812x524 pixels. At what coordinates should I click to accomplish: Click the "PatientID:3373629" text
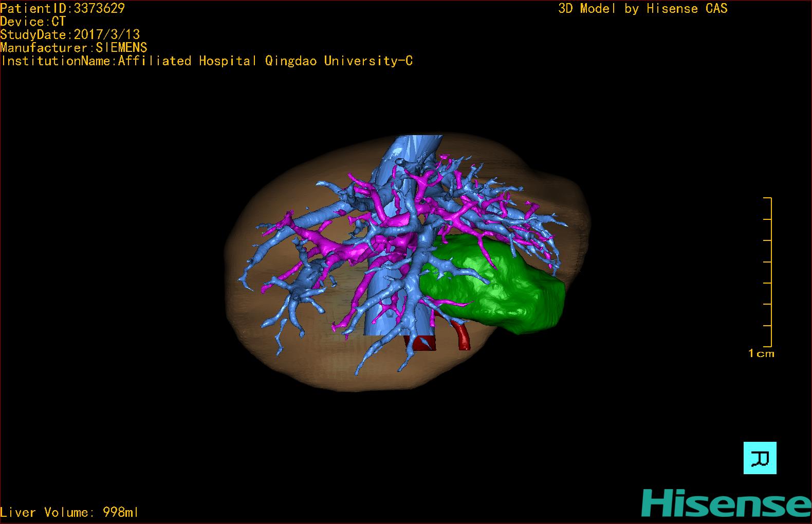coord(63,8)
